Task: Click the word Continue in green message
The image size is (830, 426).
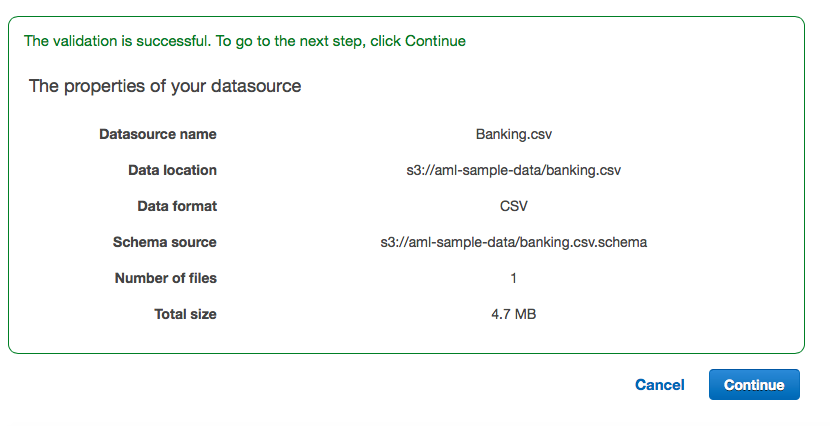Action: [435, 41]
